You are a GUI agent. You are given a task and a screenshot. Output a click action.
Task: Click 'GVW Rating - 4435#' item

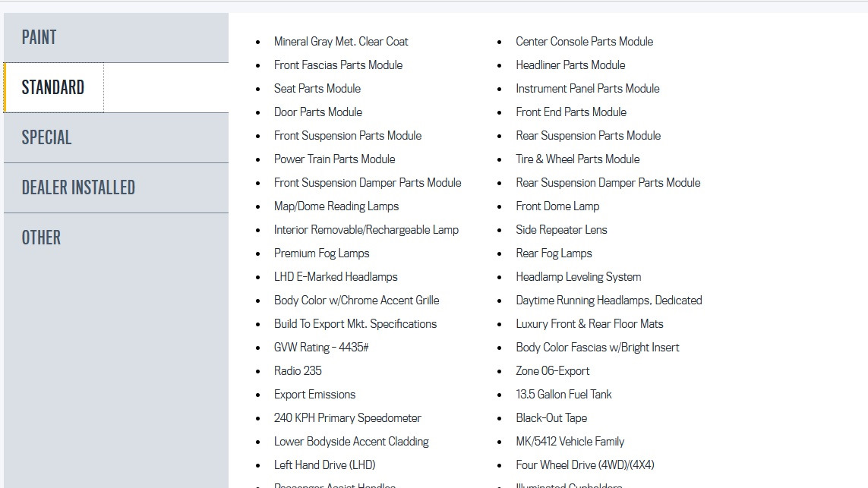(x=321, y=348)
